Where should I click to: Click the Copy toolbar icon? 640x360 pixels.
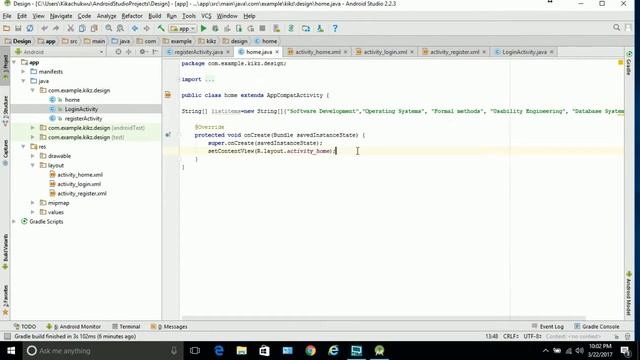click(82, 28)
